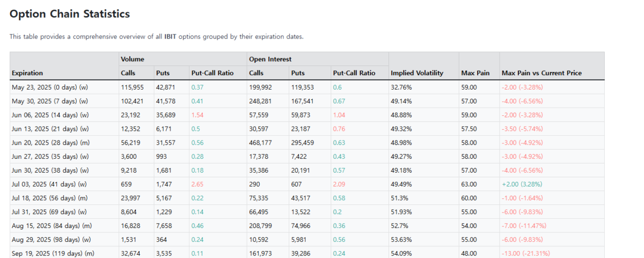
Task: Click implied volatility value 51.93%
Action: (401, 212)
